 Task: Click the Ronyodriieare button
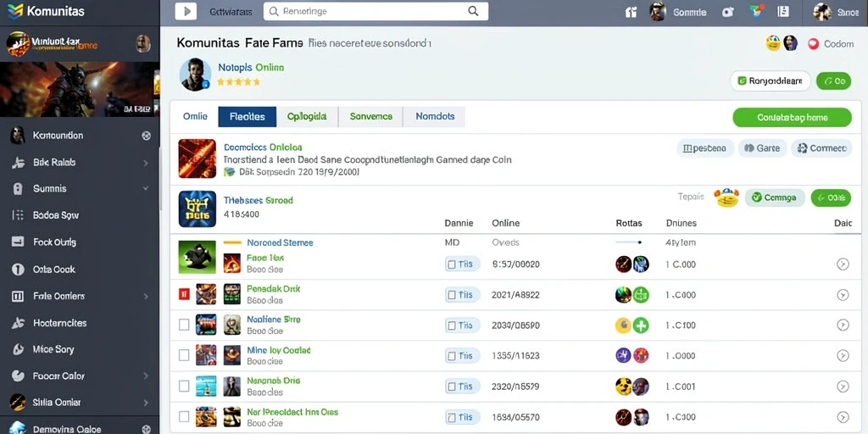coord(771,81)
